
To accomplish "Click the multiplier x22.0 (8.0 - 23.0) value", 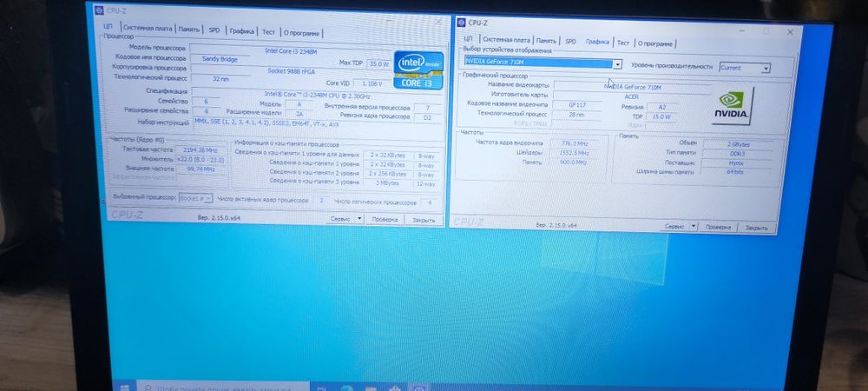I will [200, 160].
